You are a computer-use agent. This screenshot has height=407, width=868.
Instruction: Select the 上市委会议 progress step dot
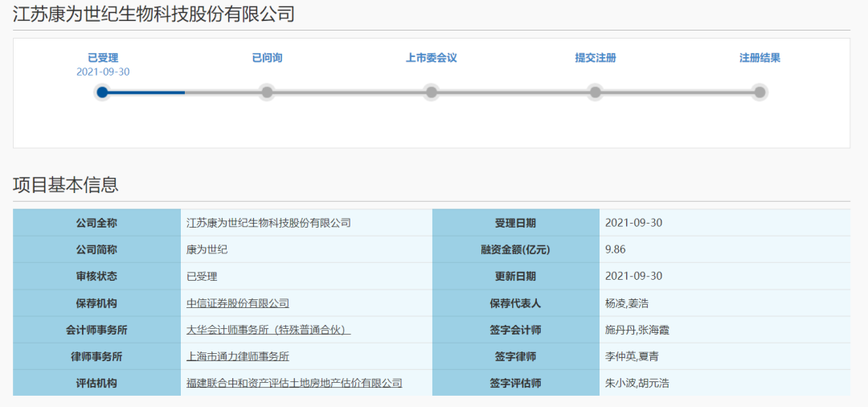pyautogui.click(x=432, y=92)
